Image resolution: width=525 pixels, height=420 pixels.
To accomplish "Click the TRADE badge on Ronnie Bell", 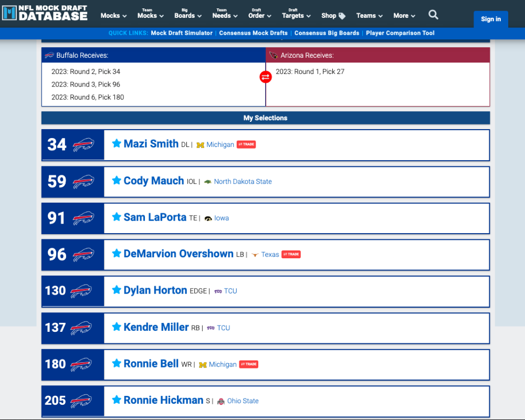I will tap(249, 364).
